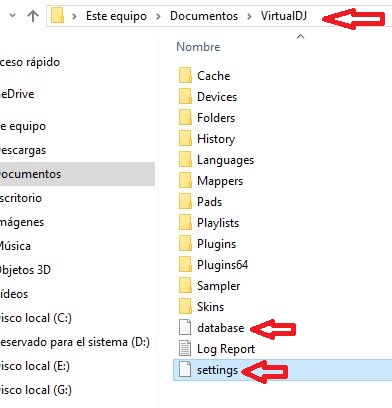The image size is (392, 408).
Task: Select the Devices folder icon
Action: tap(185, 96)
